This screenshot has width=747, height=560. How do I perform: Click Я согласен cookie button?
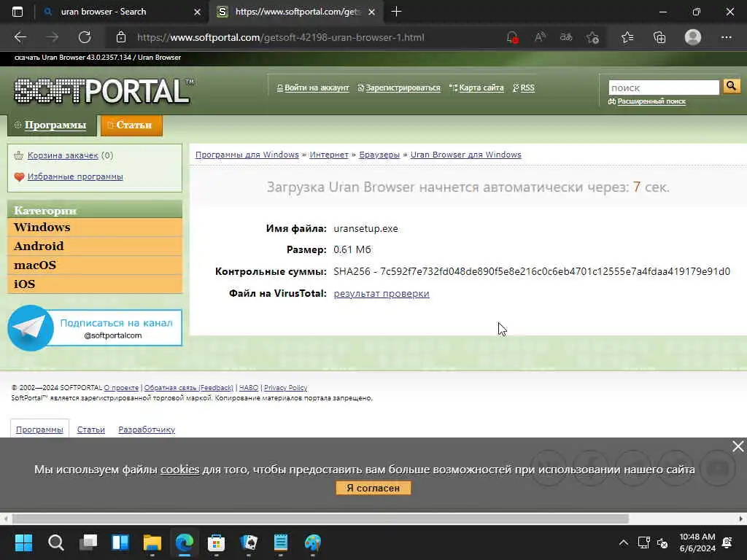373,488
